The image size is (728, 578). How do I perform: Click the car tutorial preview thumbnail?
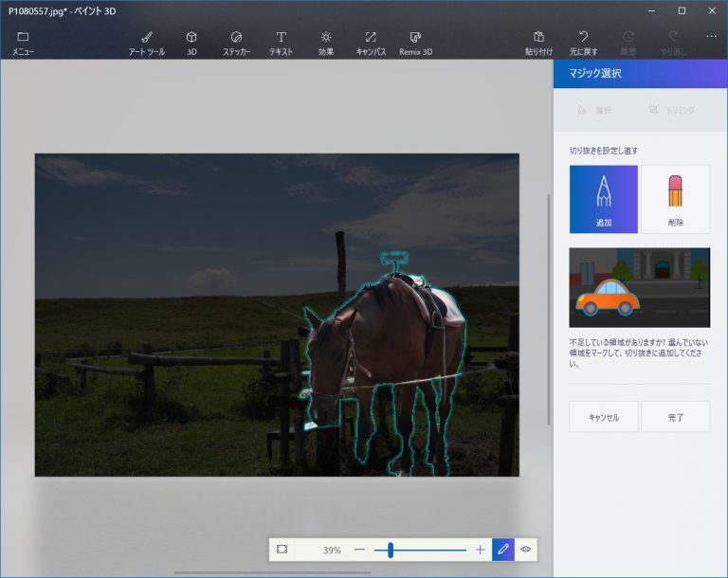(639, 288)
